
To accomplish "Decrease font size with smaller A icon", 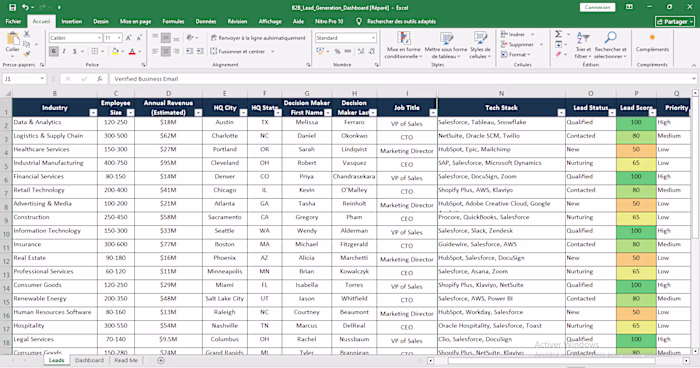I will click(x=139, y=38).
